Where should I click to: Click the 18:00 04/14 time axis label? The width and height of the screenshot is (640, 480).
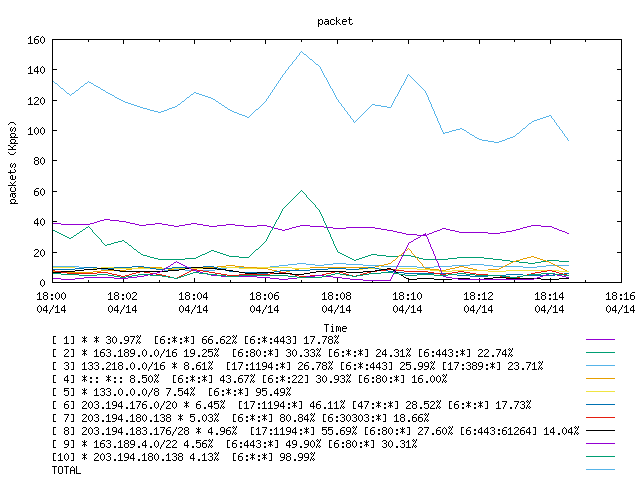(51, 302)
